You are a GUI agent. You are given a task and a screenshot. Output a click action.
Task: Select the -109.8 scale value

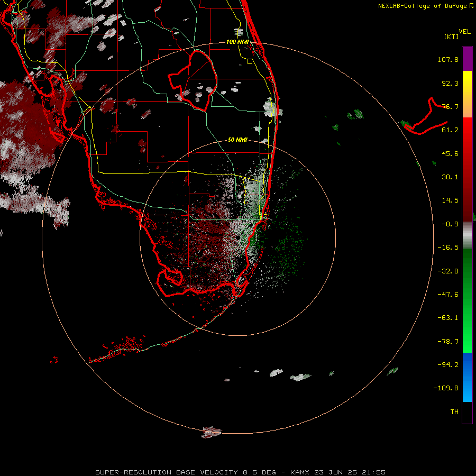[446, 388]
